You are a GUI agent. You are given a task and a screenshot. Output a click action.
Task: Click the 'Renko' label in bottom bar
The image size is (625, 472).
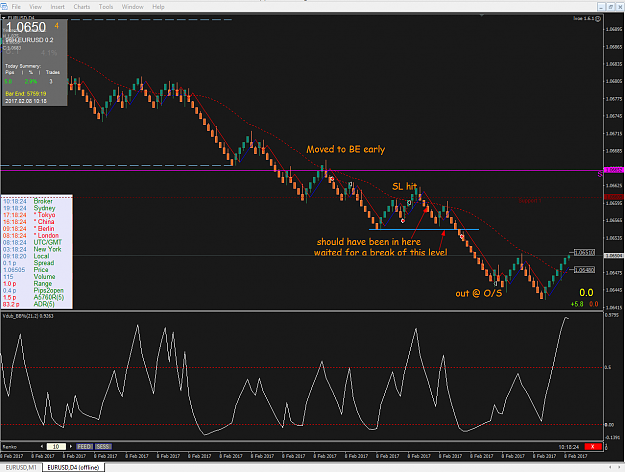pos(10,446)
